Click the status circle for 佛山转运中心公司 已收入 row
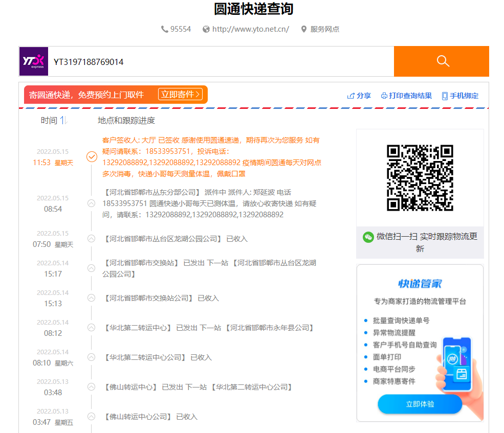This screenshot has width=504, height=433. click(91, 417)
